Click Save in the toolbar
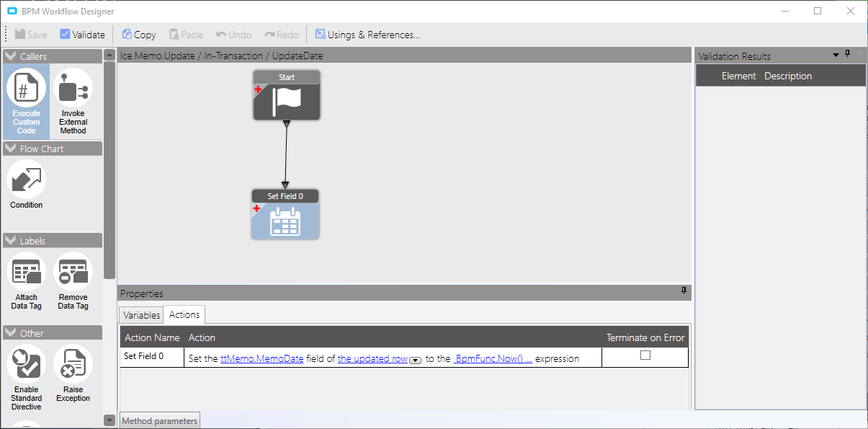 coord(31,35)
